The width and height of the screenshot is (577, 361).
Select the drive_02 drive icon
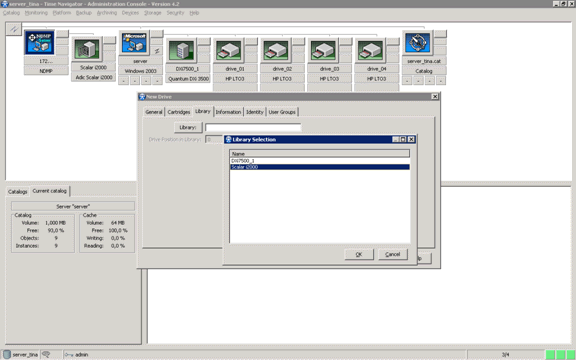click(x=276, y=50)
